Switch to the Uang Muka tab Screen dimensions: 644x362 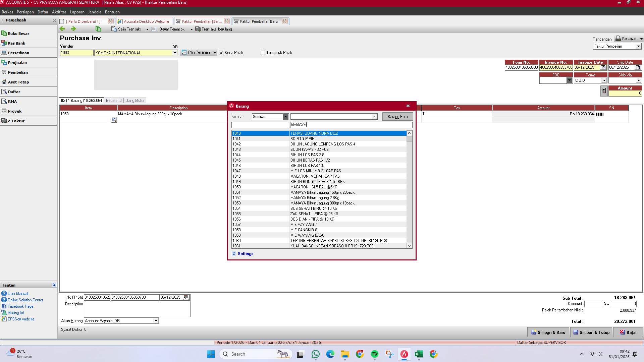tap(135, 100)
